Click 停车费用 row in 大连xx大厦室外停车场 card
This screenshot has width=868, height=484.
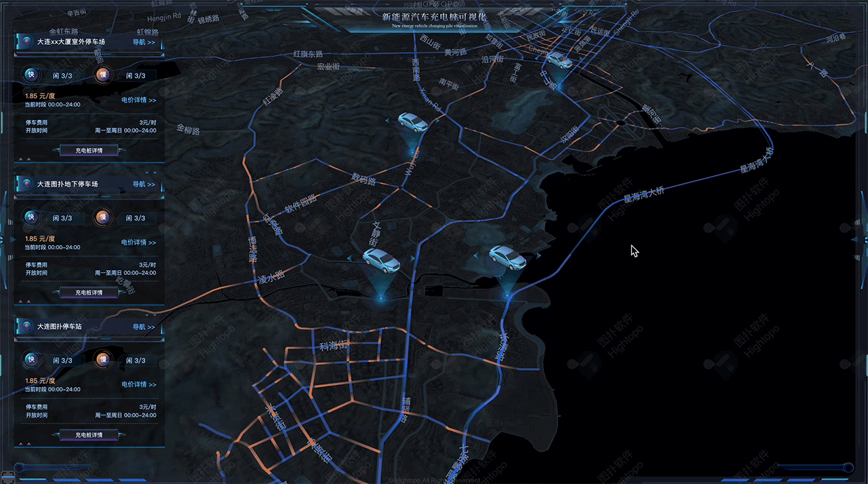coord(91,123)
